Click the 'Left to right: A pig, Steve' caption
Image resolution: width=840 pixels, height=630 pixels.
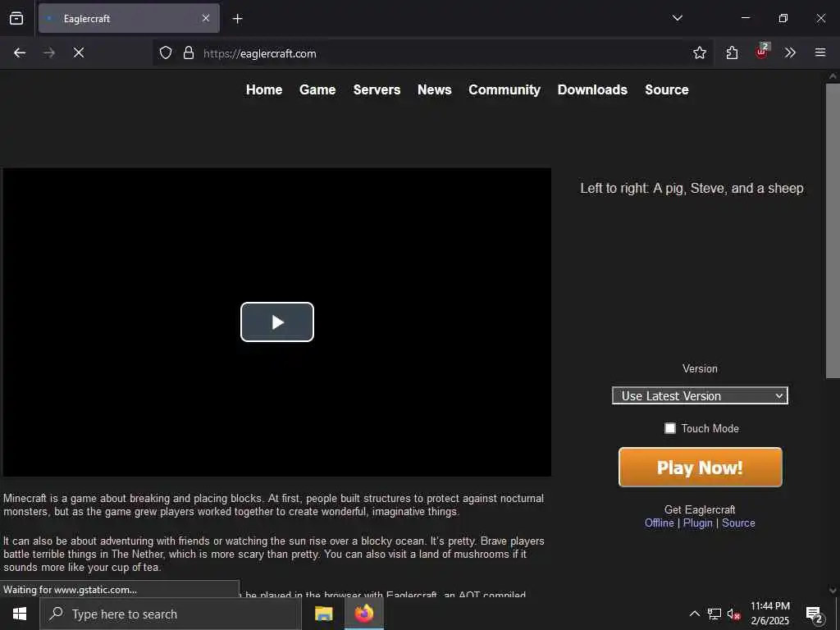(x=692, y=189)
